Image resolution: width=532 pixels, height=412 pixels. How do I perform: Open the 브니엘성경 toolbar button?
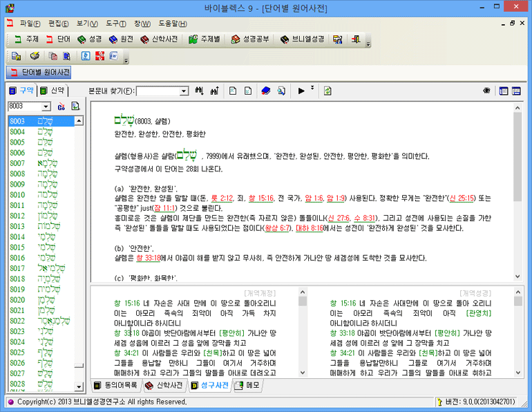(303, 39)
